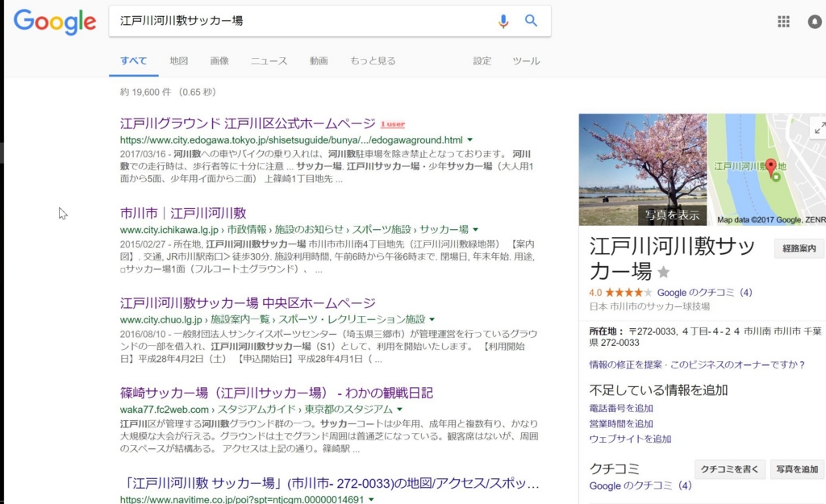Select the すべて tab
The width and height of the screenshot is (826, 504).
(133, 60)
